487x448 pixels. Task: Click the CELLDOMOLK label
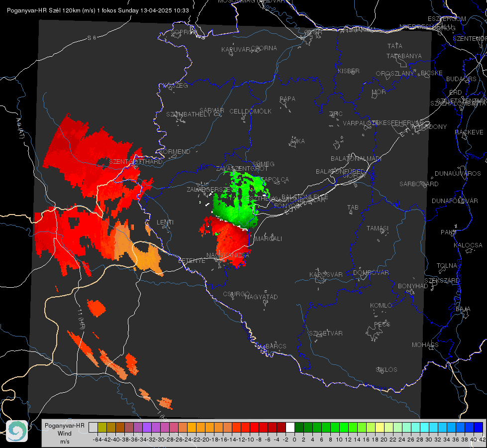pos(250,112)
